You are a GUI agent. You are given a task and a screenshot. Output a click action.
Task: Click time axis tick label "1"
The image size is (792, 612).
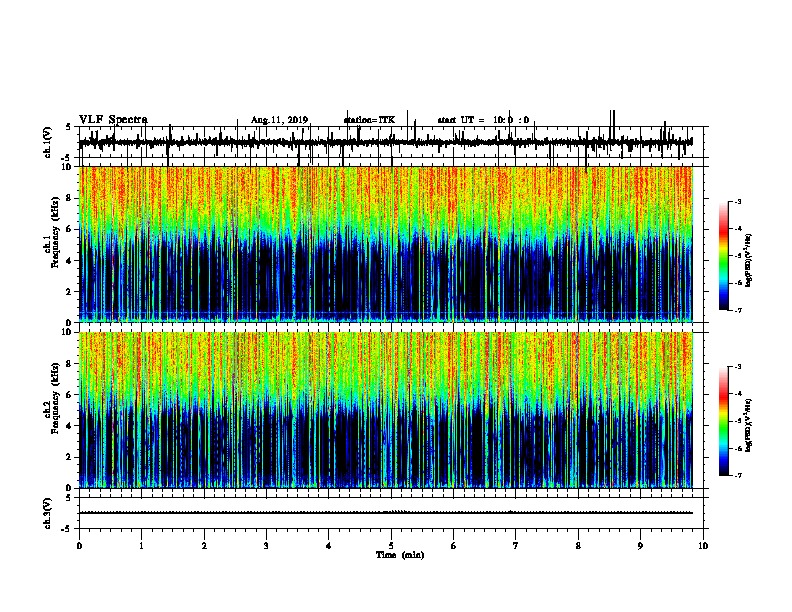(142, 546)
